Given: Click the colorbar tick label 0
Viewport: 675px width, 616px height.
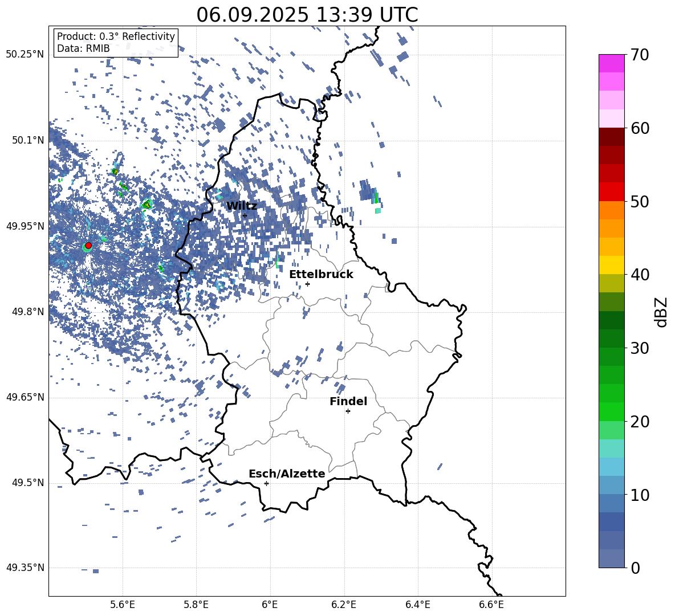Looking at the screenshot, I should click(635, 568).
